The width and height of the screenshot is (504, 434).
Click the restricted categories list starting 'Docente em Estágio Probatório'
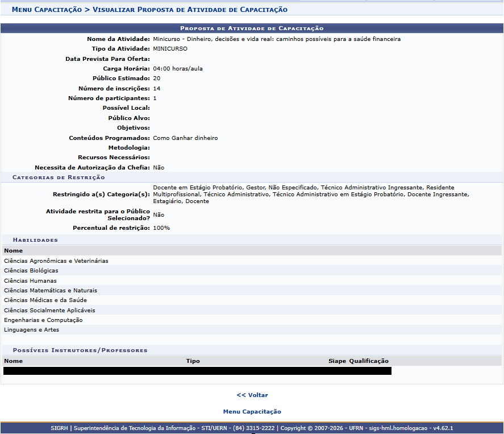click(311, 195)
